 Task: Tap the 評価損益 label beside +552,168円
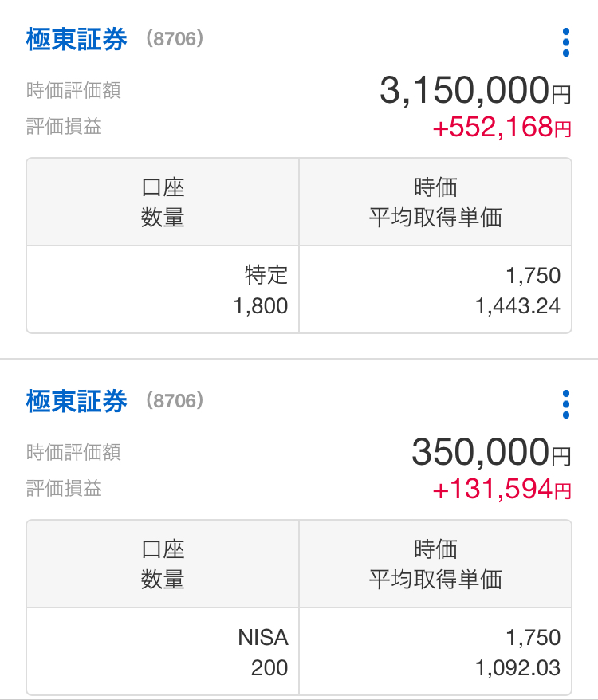[64, 126]
